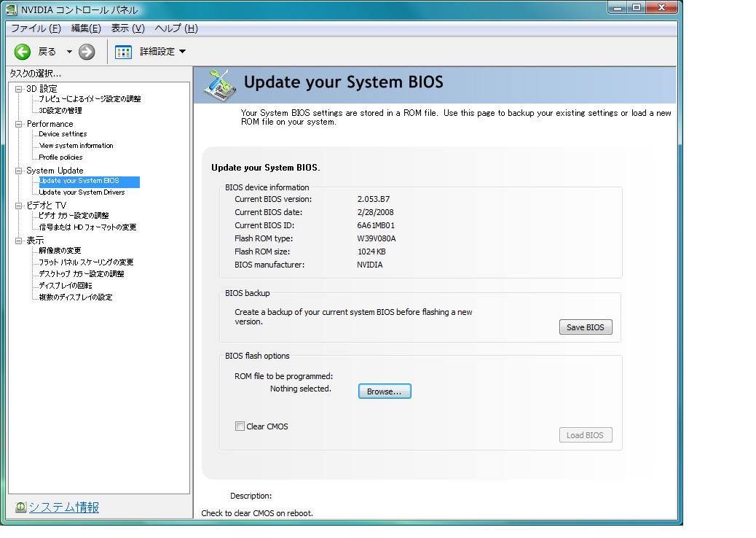Collapse the 3D 設定 tree node
The width and height of the screenshot is (756, 538).
(19, 89)
